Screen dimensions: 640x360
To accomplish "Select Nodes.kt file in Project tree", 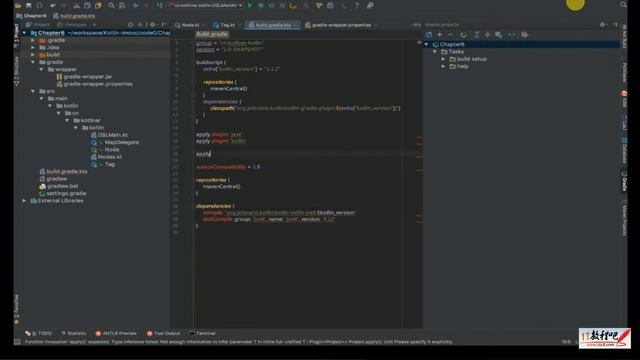I will click(x=106, y=157).
